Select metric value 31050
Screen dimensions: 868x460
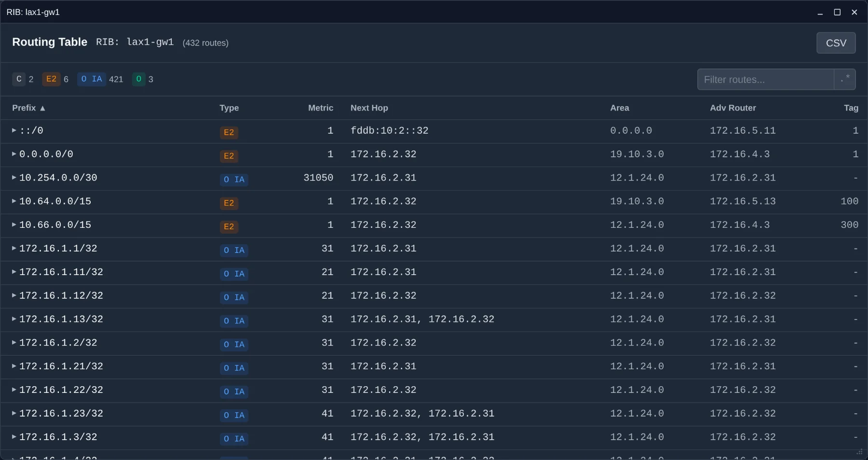[x=318, y=178]
